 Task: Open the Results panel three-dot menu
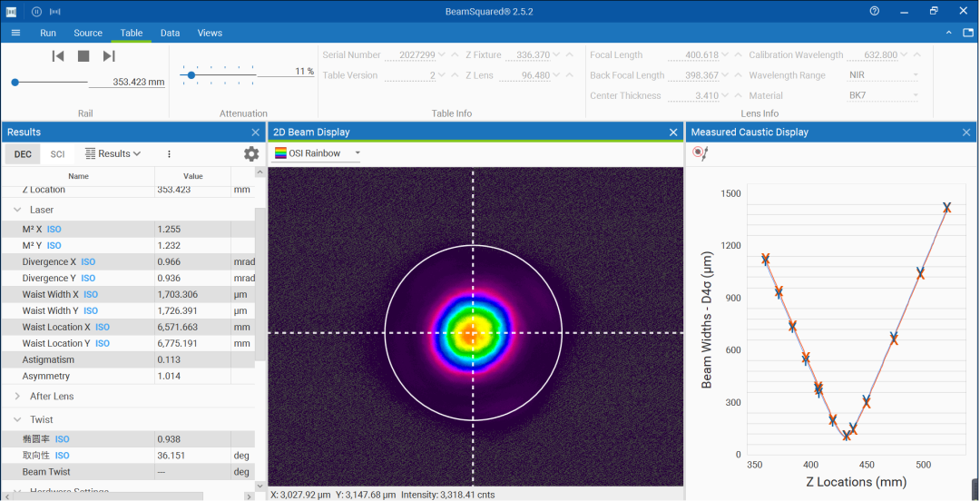coord(169,154)
